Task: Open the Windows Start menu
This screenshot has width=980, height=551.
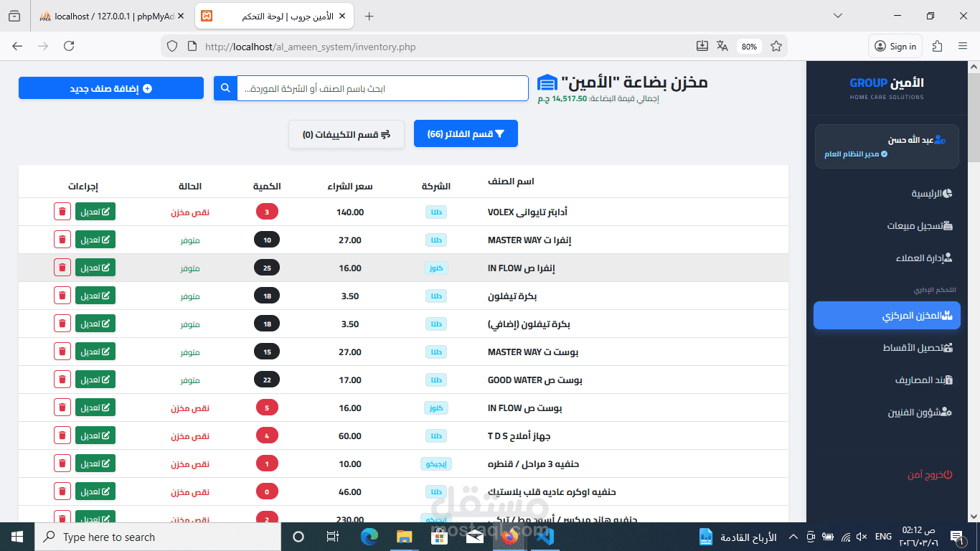Action: point(17,536)
